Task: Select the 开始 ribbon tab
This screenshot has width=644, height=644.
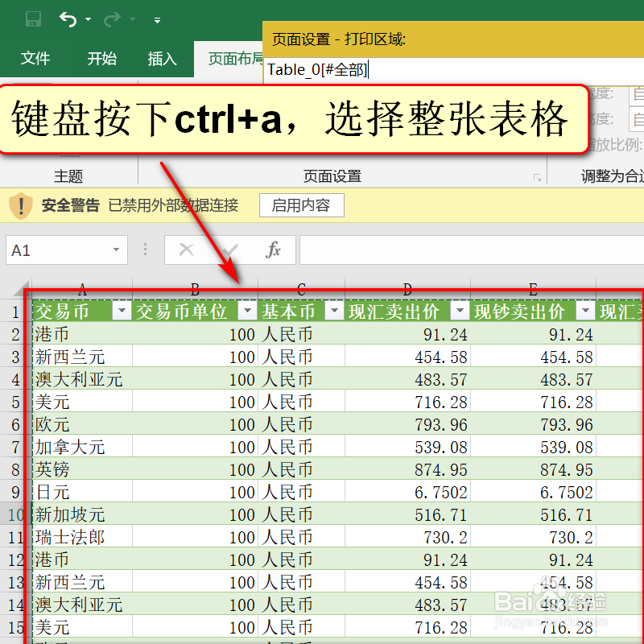Action: click(101, 59)
